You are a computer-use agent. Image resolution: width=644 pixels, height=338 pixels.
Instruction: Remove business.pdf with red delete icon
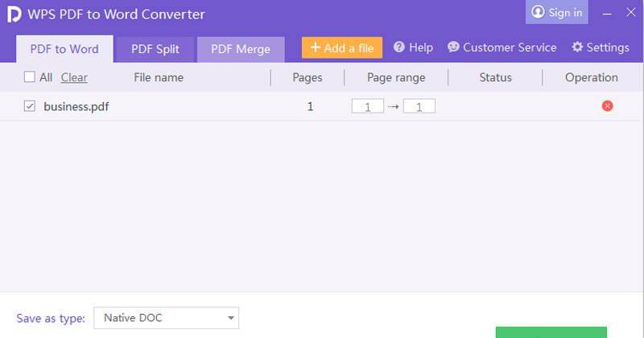(x=607, y=106)
